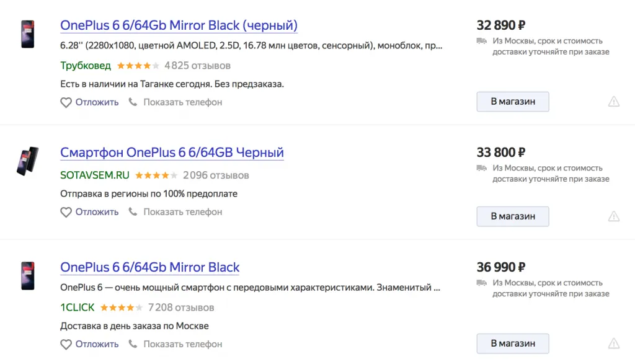
Task: Click the heart icon for the 1CLICK offer
Action: point(66,344)
